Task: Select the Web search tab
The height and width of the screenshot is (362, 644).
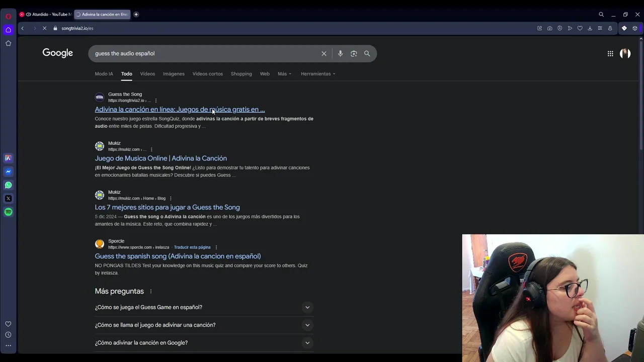Action: pos(265,74)
